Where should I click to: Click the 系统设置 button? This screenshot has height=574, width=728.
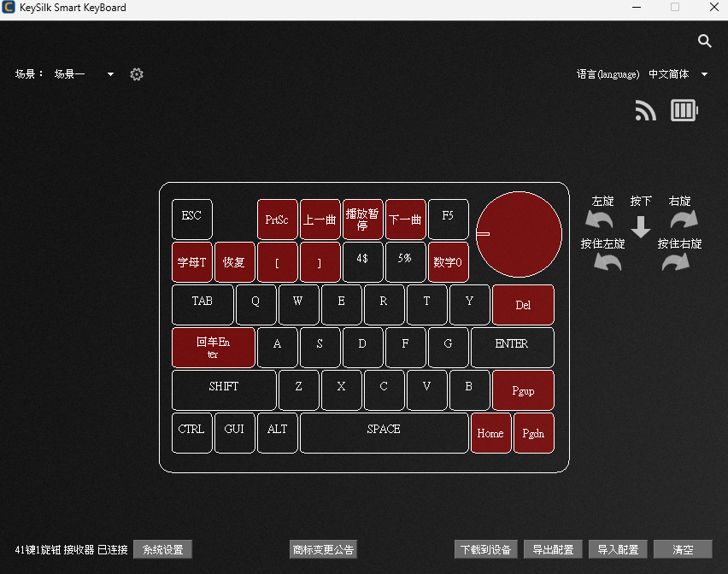point(162,549)
